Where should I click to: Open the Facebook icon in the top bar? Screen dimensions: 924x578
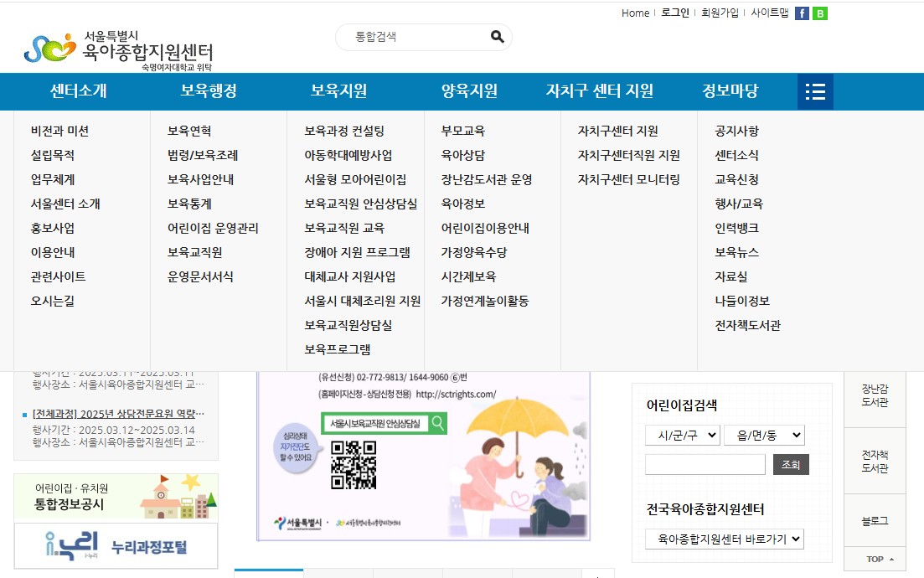point(803,13)
